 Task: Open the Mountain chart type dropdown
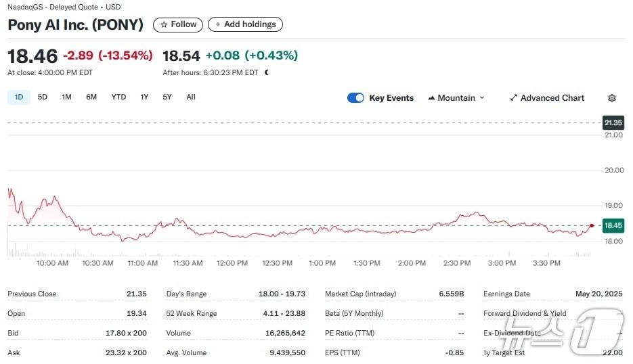click(456, 98)
